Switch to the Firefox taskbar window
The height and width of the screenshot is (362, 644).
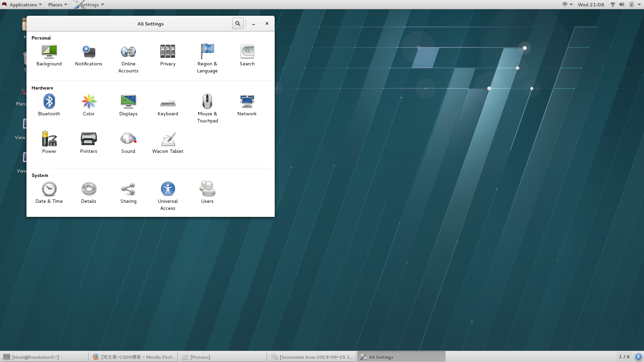pos(134,357)
